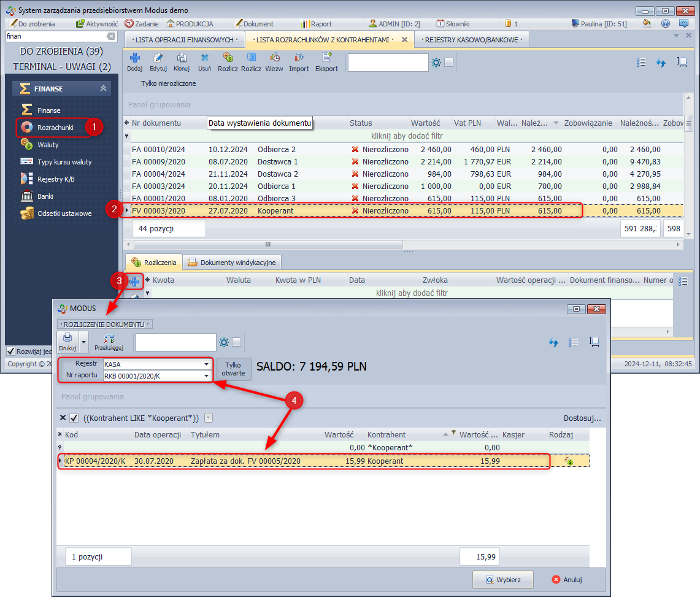Image resolution: width=700 pixels, height=600 pixels.
Task: Click the Drukuj printer icon in dialog
Action: (67, 338)
